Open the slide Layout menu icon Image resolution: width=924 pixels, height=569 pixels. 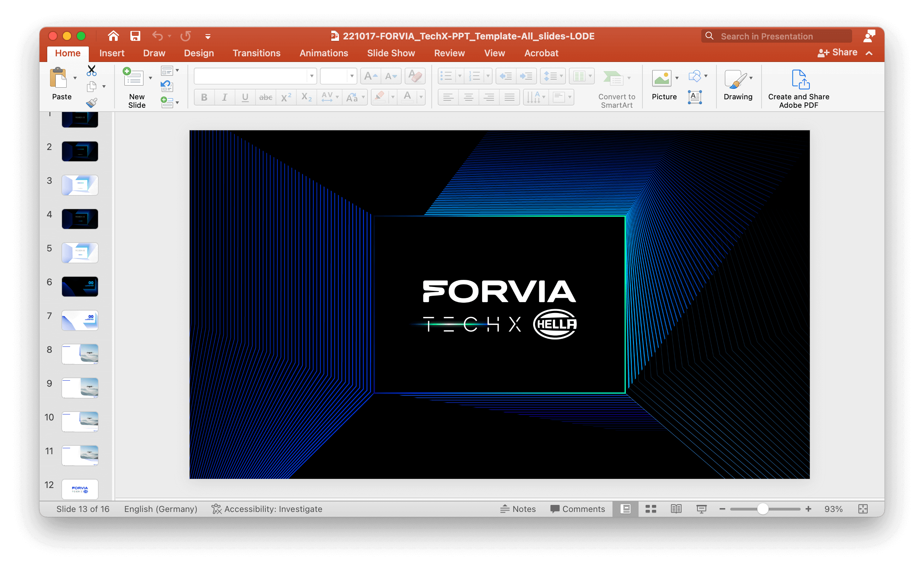pos(170,71)
